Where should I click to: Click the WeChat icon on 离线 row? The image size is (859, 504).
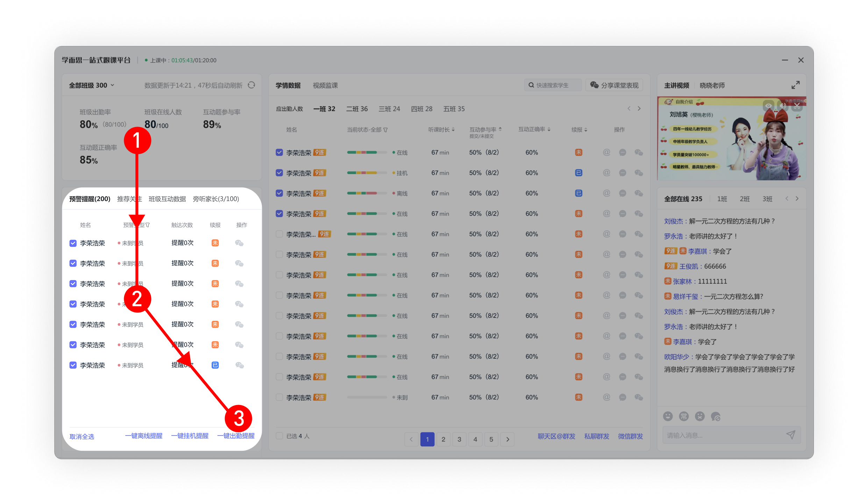click(639, 193)
